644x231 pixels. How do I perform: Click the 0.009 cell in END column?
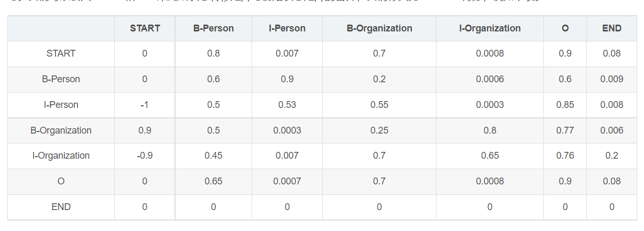point(612,79)
